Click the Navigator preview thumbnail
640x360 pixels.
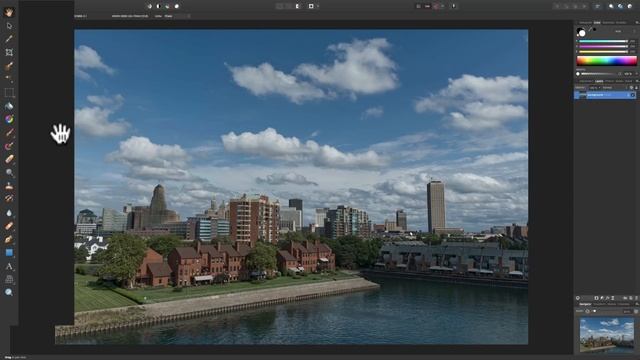tap(607, 335)
